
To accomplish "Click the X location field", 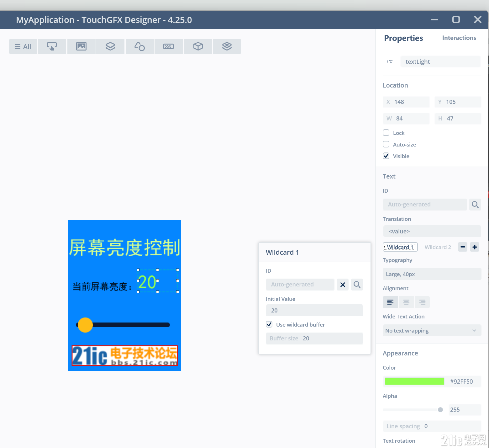I will coord(406,102).
